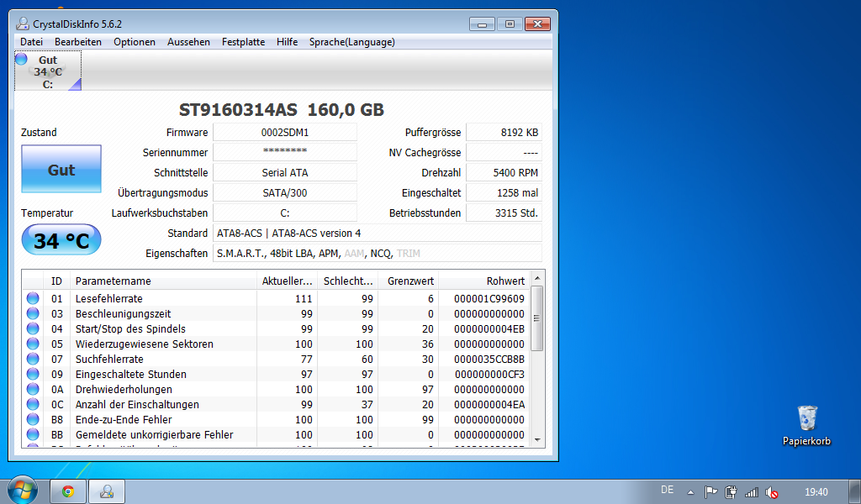Click the status orb for Drehwiederholungen
861x504 pixels.
[x=33, y=390]
